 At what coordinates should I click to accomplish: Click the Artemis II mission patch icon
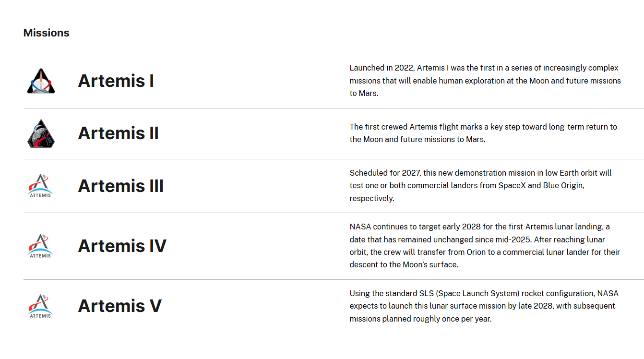coord(41,133)
